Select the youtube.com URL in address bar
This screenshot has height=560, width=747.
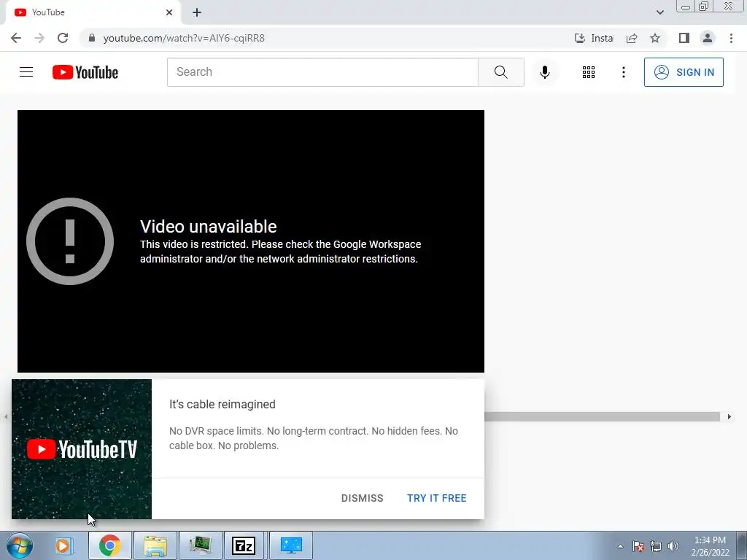tap(184, 38)
